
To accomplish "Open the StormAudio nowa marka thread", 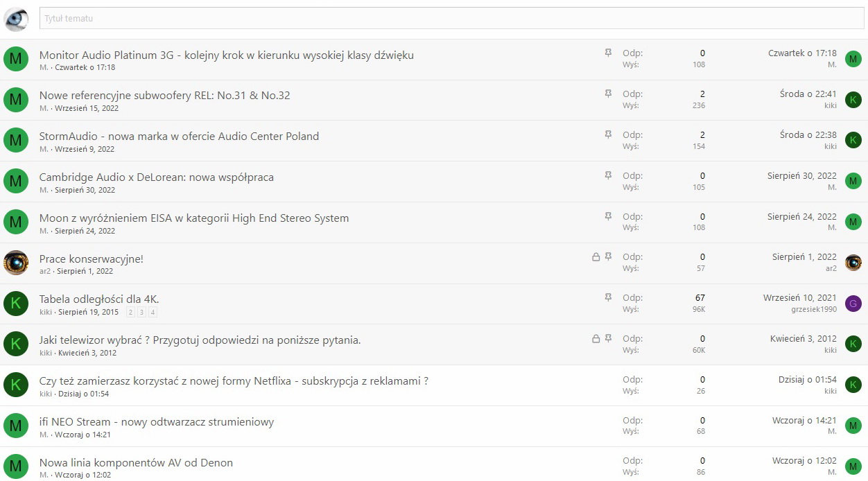I will click(180, 136).
